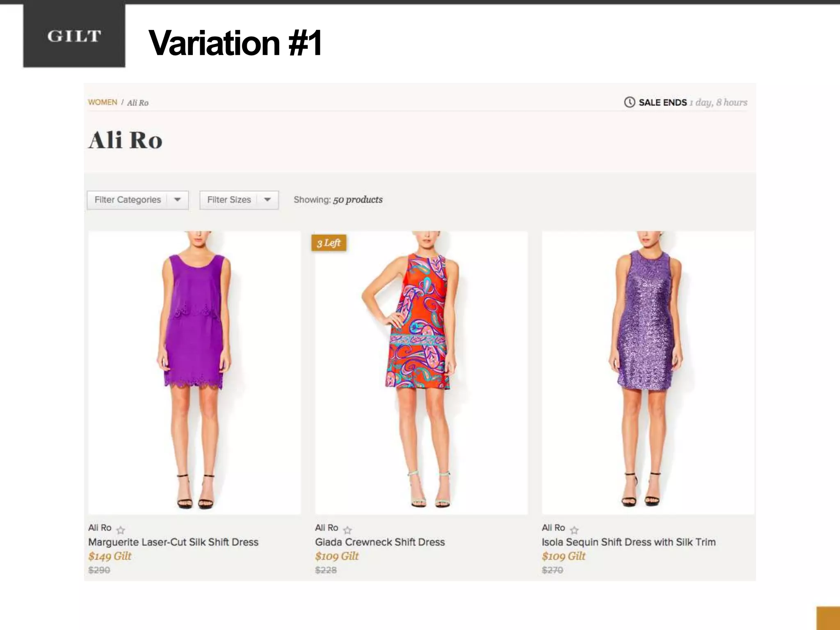View the purple silk shift dress photo
The image size is (840, 630).
[194, 373]
